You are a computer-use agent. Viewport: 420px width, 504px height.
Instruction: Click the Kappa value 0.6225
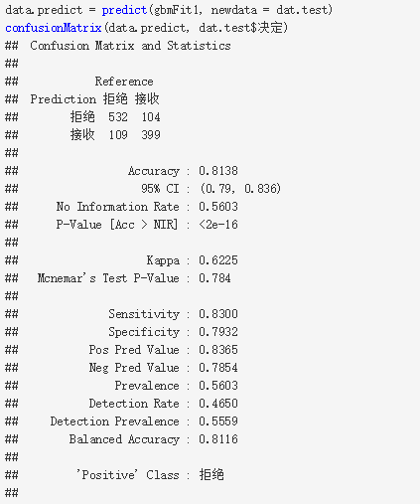(218, 260)
